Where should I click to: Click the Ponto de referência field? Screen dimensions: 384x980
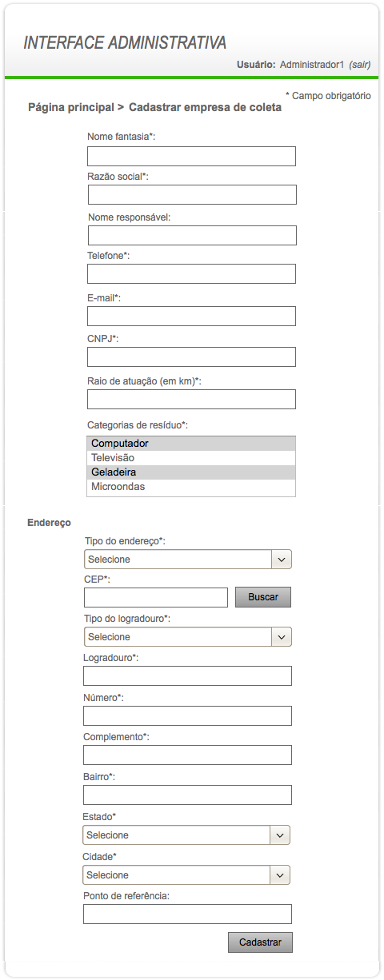tap(187, 914)
